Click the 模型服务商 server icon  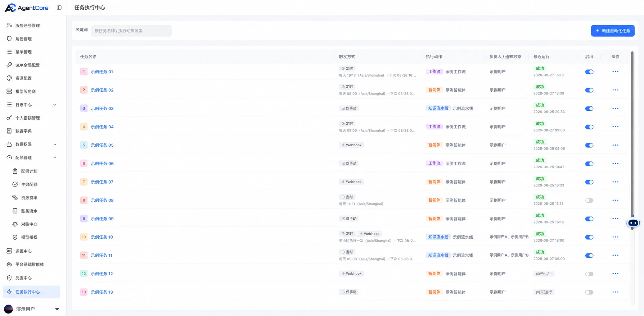(9, 91)
